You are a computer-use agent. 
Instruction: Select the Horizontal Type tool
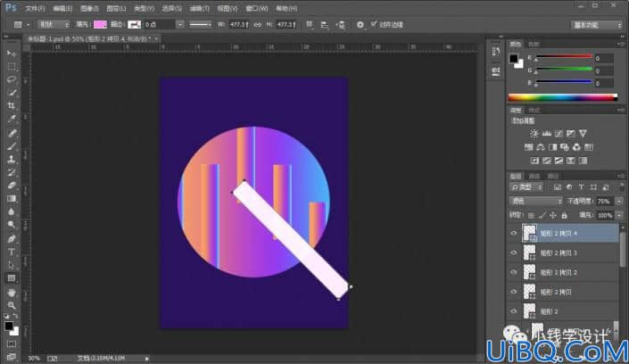click(12, 252)
